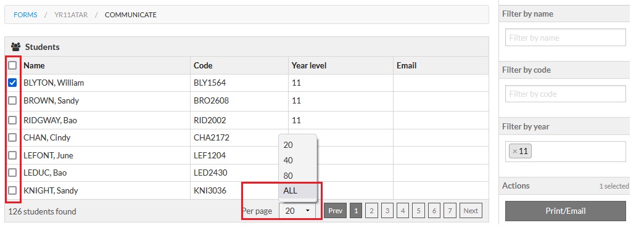Toggle the select-all header checkbox
The width and height of the screenshot is (644, 228).
pyautogui.click(x=12, y=65)
